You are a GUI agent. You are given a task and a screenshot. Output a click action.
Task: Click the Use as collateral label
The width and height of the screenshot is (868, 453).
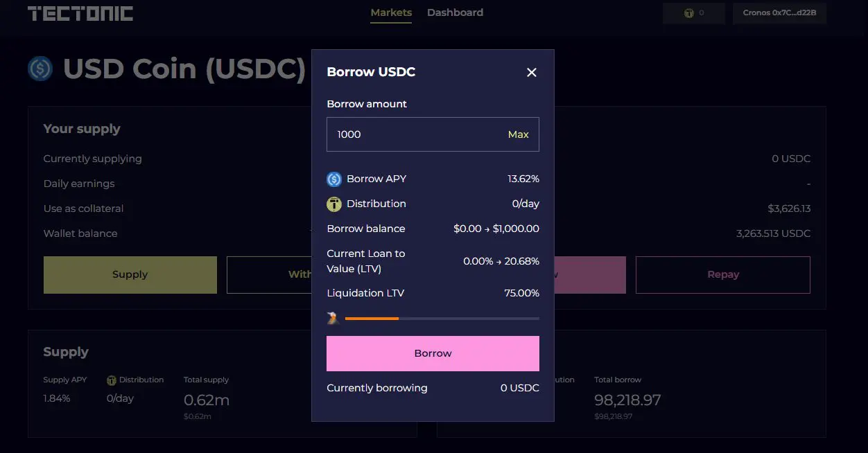click(x=83, y=208)
